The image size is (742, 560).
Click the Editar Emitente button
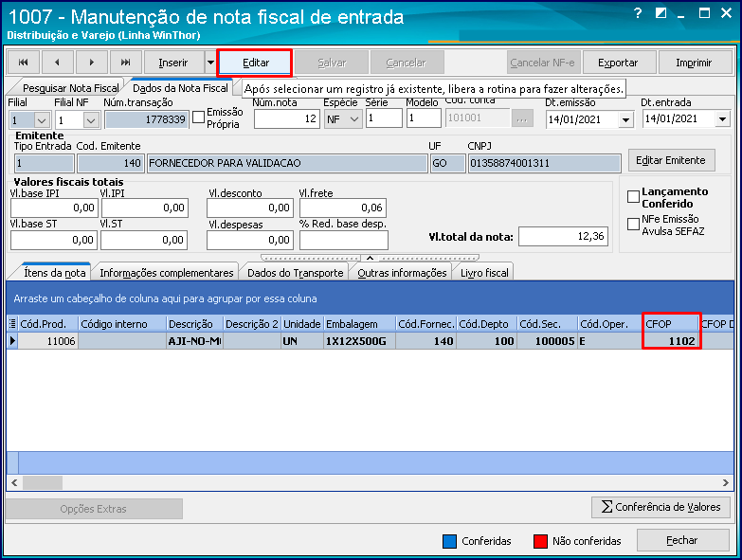pos(672,160)
